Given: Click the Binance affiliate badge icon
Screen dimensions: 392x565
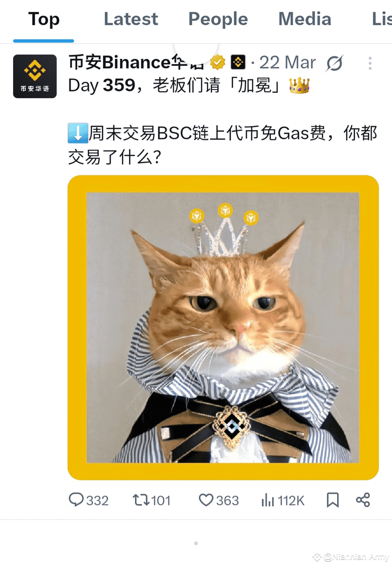Looking at the screenshot, I should pyautogui.click(x=238, y=63).
